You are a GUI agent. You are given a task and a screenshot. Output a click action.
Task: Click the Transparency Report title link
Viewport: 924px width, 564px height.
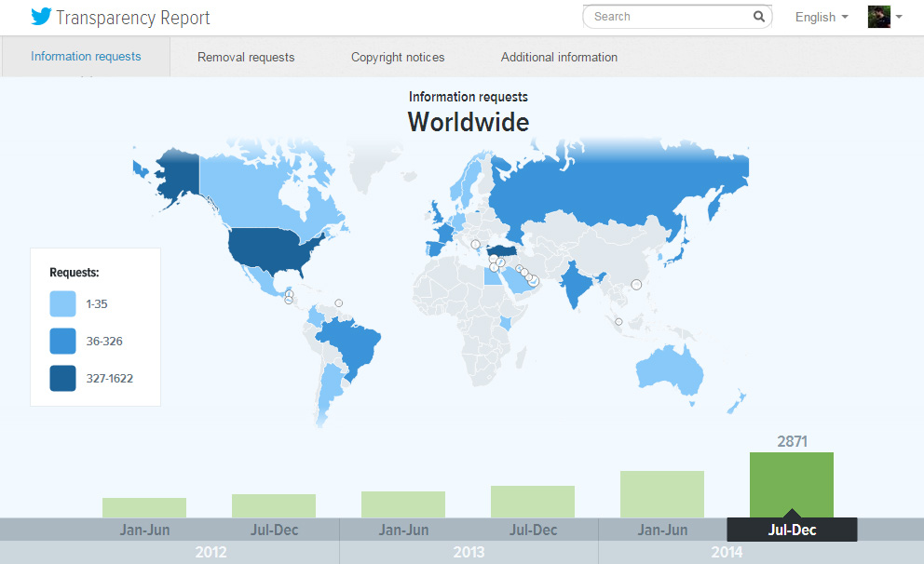point(132,18)
